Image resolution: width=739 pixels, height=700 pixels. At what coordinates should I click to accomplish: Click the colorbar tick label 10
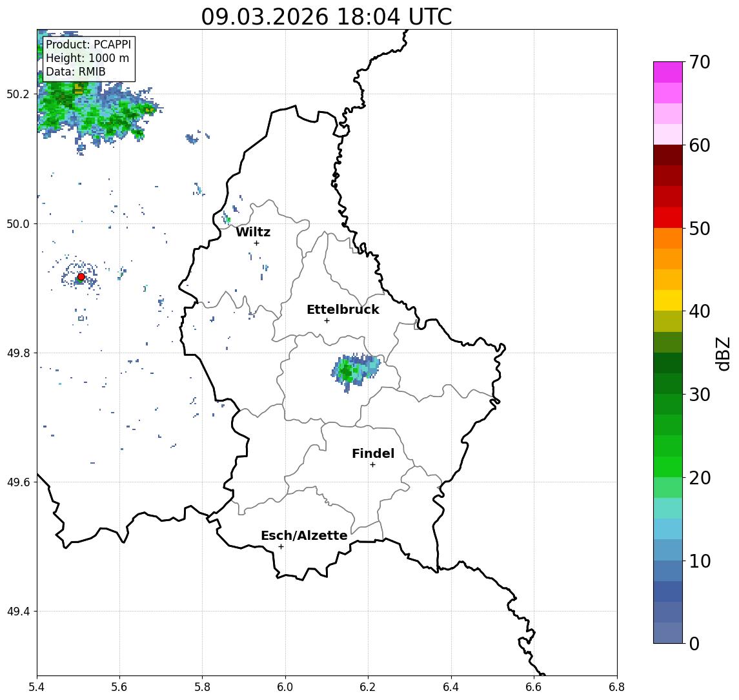700,561
